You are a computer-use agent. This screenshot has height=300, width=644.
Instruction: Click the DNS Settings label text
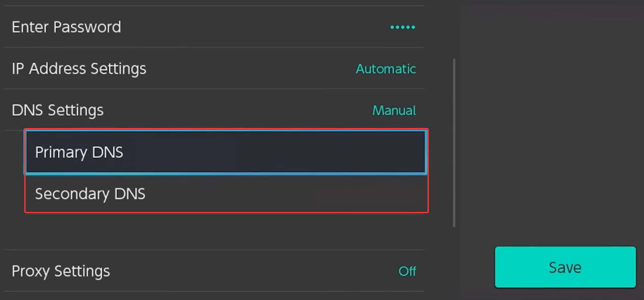(x=58, y=110)
